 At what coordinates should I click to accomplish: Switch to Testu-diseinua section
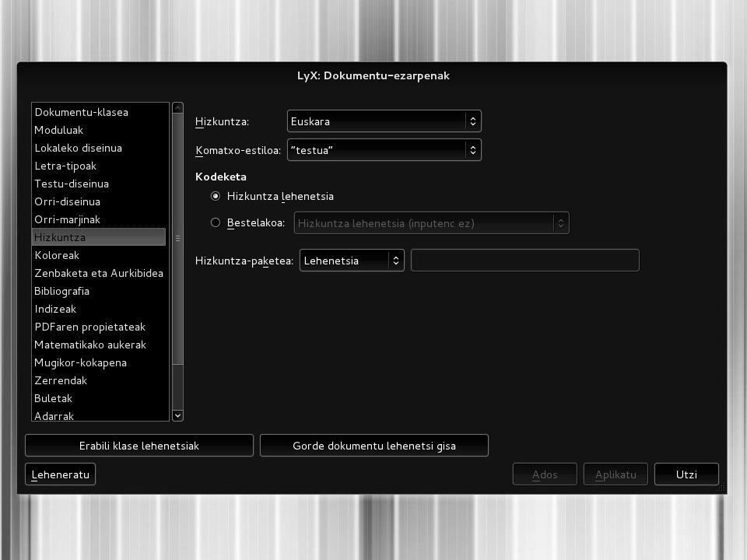pos(99,184)
